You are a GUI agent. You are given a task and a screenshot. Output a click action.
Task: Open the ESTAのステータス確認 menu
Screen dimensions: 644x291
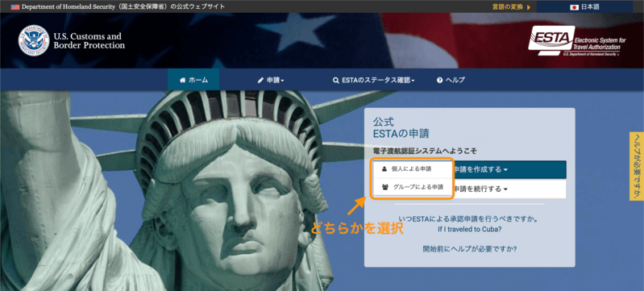tap(373, 80)
